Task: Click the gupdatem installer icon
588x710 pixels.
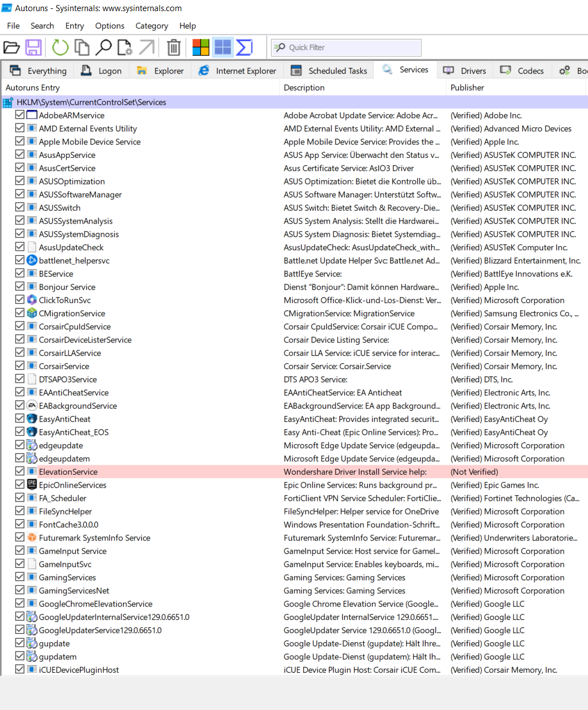Action: click(x=32, y=657)
